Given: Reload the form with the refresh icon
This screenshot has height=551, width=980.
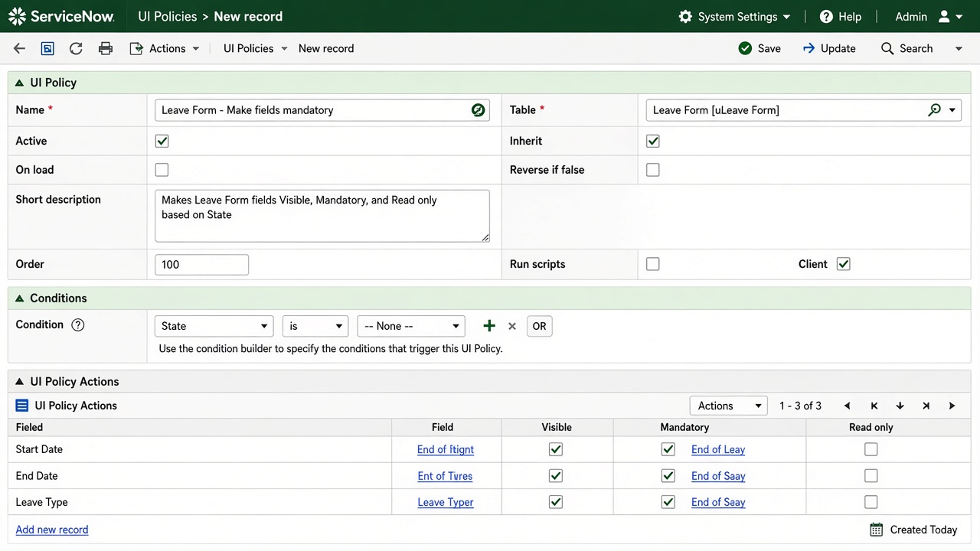Looking at the screenshot, I should pyautogui.click(x=76, y=48).
